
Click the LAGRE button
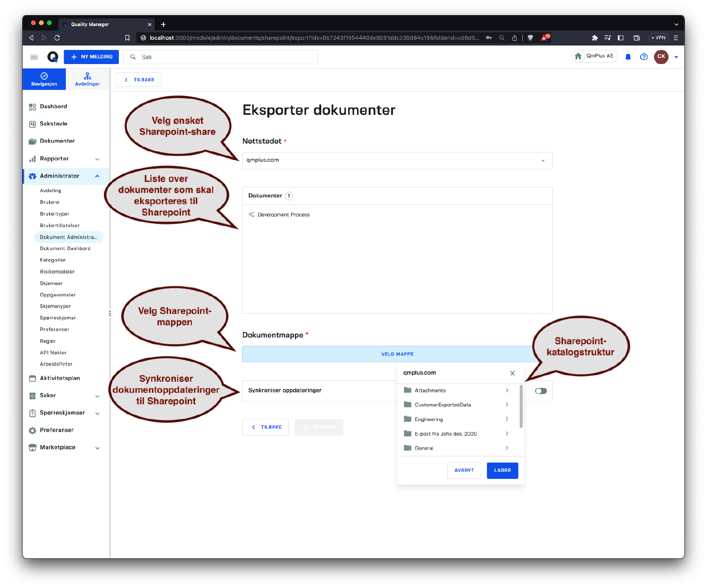coord(502,470)
